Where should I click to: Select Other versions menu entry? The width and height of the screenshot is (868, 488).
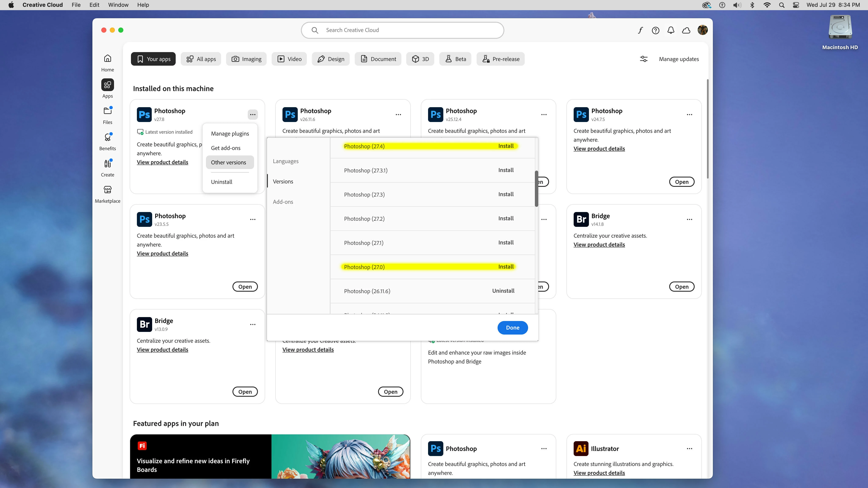point(230,162)
